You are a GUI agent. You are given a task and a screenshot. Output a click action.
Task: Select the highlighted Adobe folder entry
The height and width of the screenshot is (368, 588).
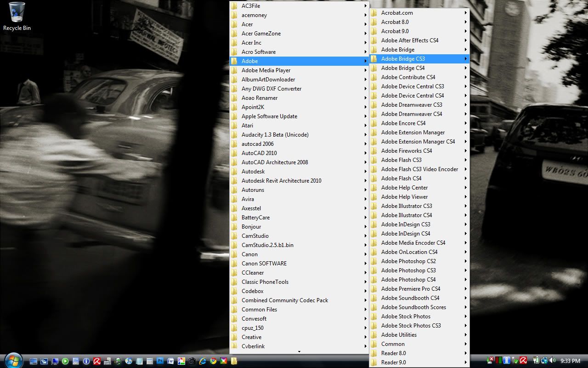300,61
